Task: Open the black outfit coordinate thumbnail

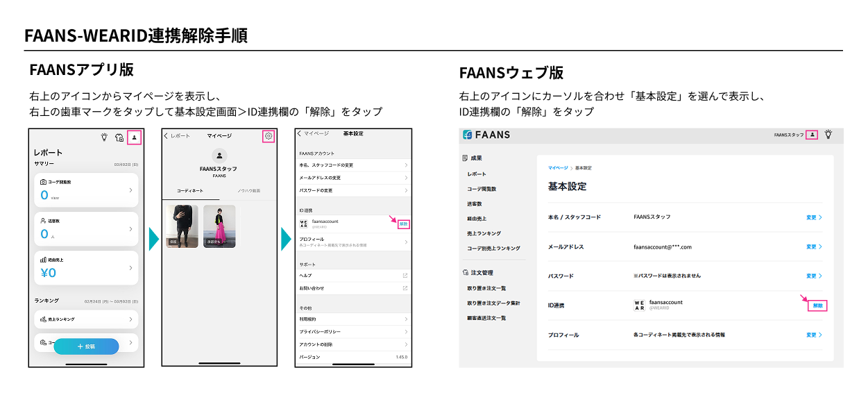Action: click(182, 226)
